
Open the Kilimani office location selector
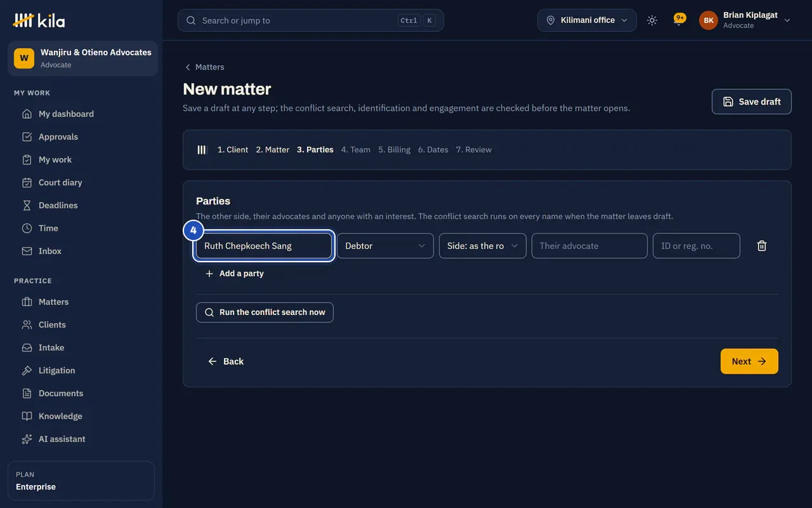click(x=587, y=20)
